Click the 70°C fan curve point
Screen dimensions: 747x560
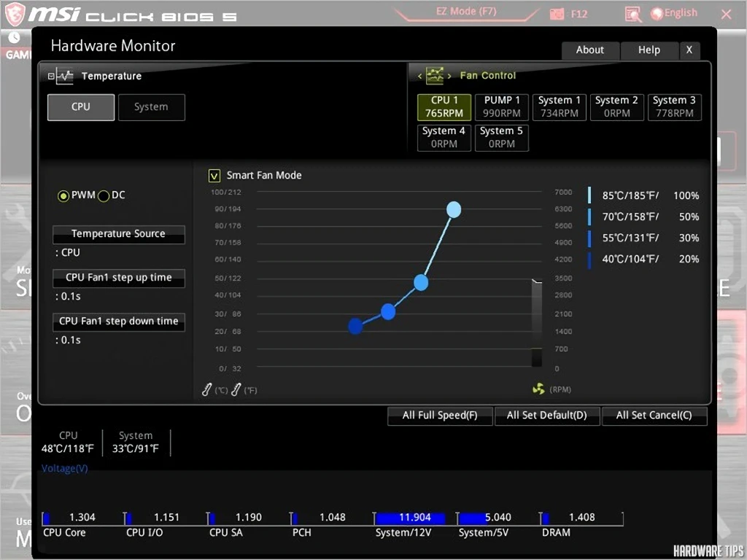coord(421,282)
